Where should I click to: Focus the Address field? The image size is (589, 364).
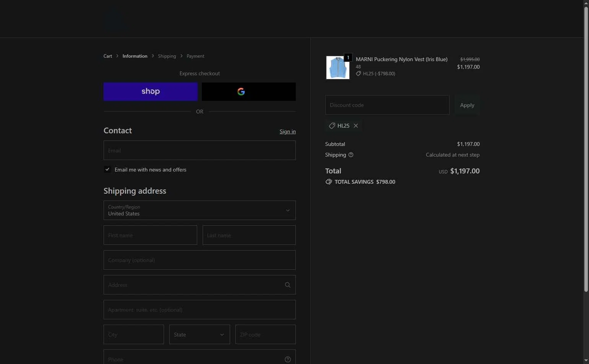[200, 285]
